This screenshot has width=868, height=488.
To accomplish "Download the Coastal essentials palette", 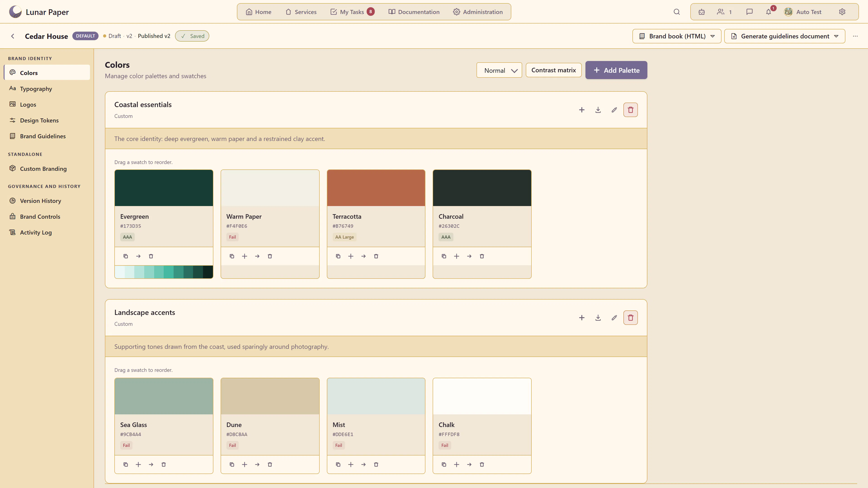I will tap(598, 110).
